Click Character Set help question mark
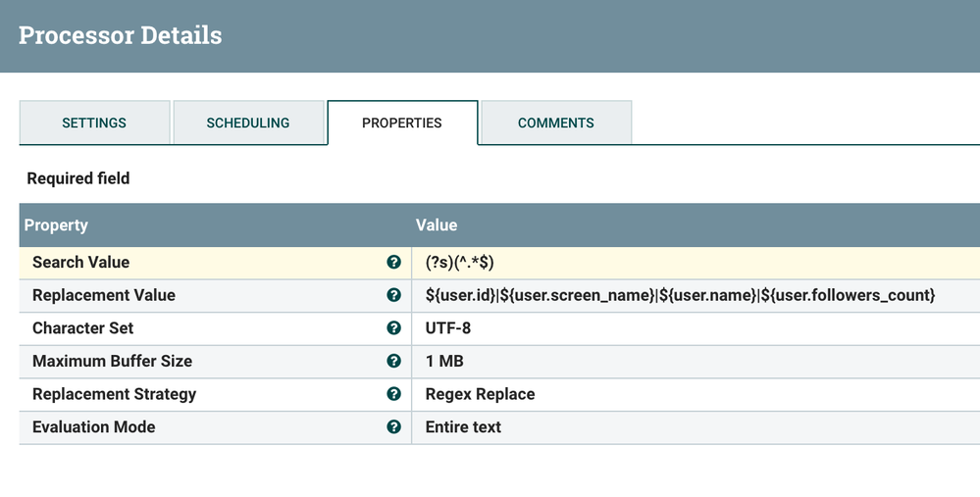 tap(393, 328)
